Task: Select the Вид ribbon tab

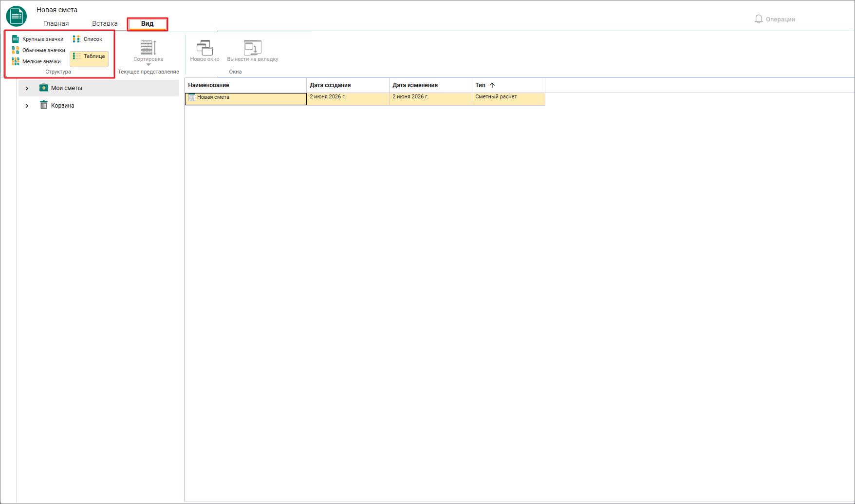Action: click(x=148, y=24)
